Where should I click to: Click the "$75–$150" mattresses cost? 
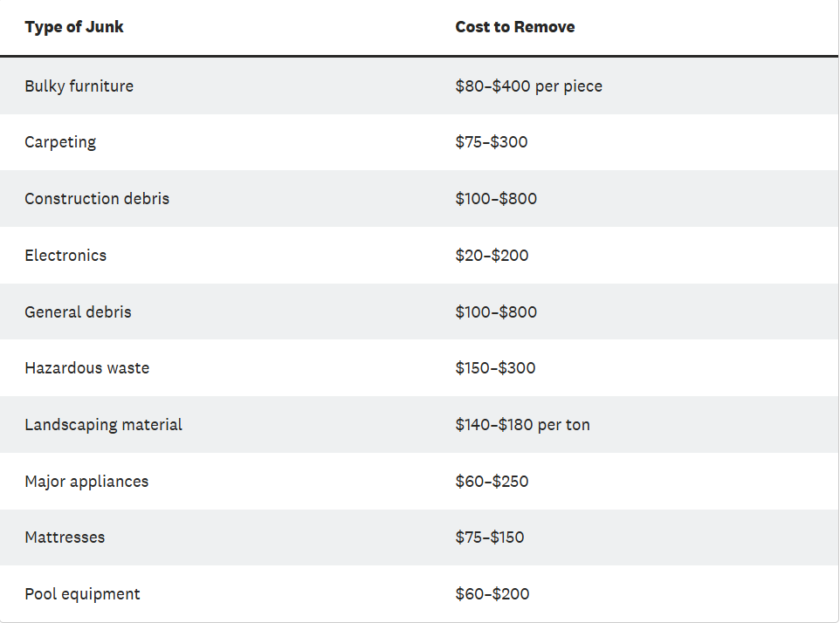[489, 537]
